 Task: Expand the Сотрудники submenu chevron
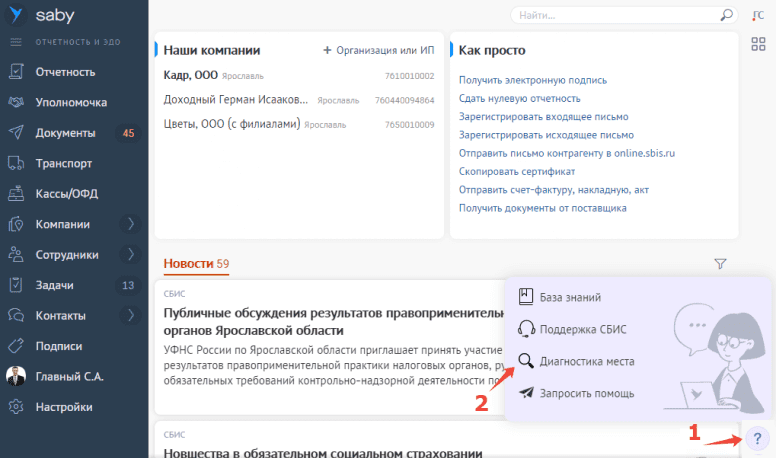tap(131, 254)
